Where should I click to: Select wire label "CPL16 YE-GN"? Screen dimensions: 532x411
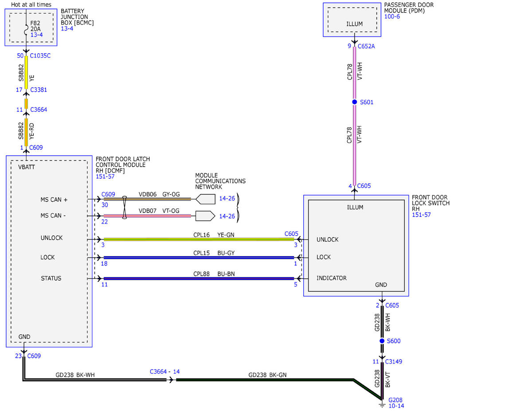coord(214,234)
